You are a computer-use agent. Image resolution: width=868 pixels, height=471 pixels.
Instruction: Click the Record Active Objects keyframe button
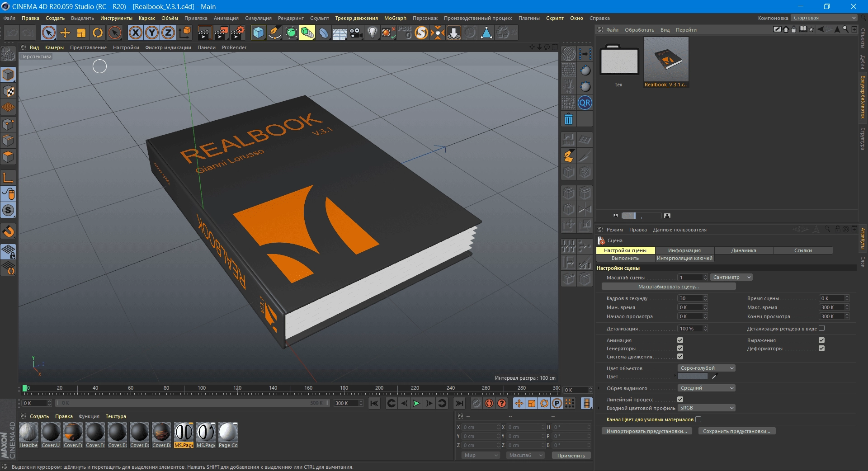(x=476, y=403)
